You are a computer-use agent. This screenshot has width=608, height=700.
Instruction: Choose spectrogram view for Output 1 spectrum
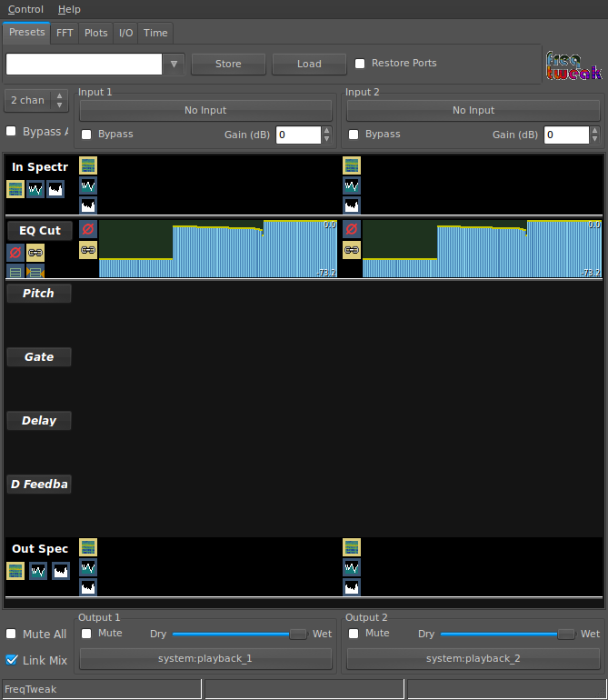(x=88, y=547)
